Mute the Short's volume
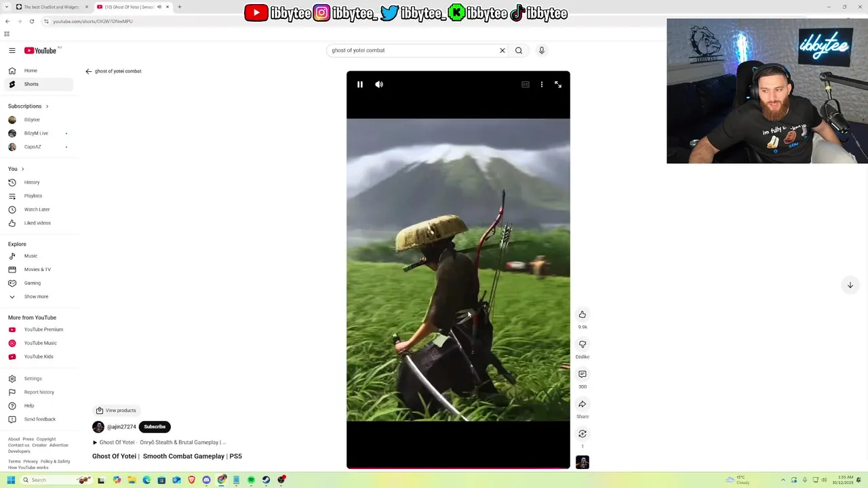 (x=379, y=85)
